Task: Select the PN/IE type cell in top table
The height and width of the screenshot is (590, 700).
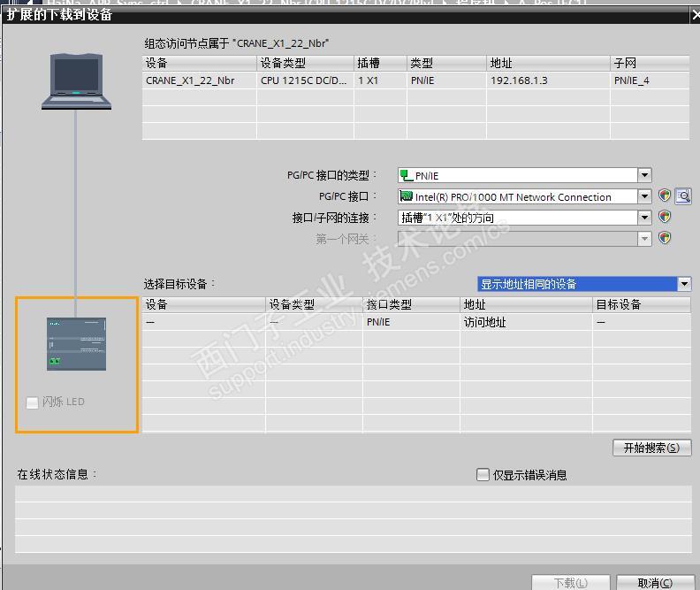Action: tap(446, 80)
